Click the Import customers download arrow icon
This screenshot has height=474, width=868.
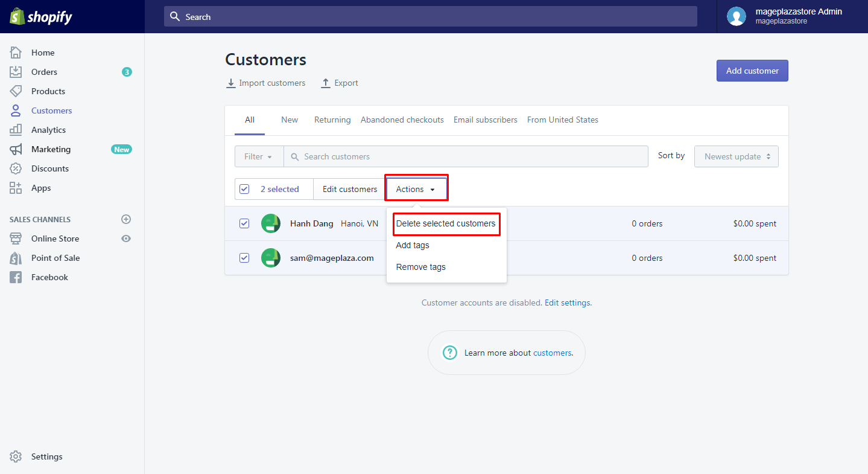point(231,83)
